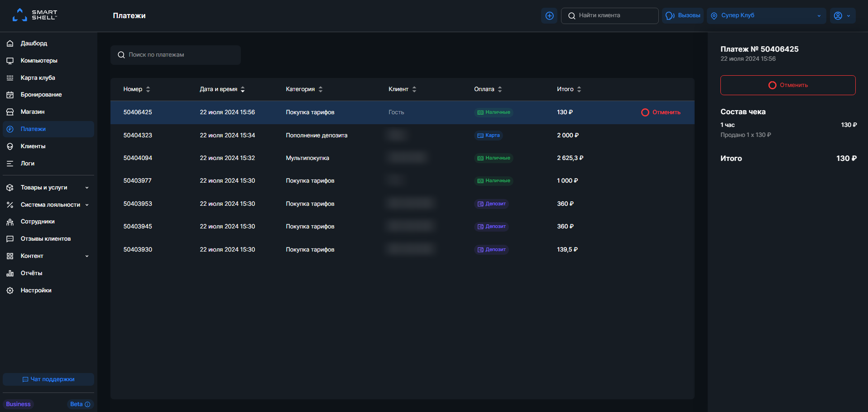868x412 pixels.
Task: Sort payments by Клиент column
Action: coord(402,89)
